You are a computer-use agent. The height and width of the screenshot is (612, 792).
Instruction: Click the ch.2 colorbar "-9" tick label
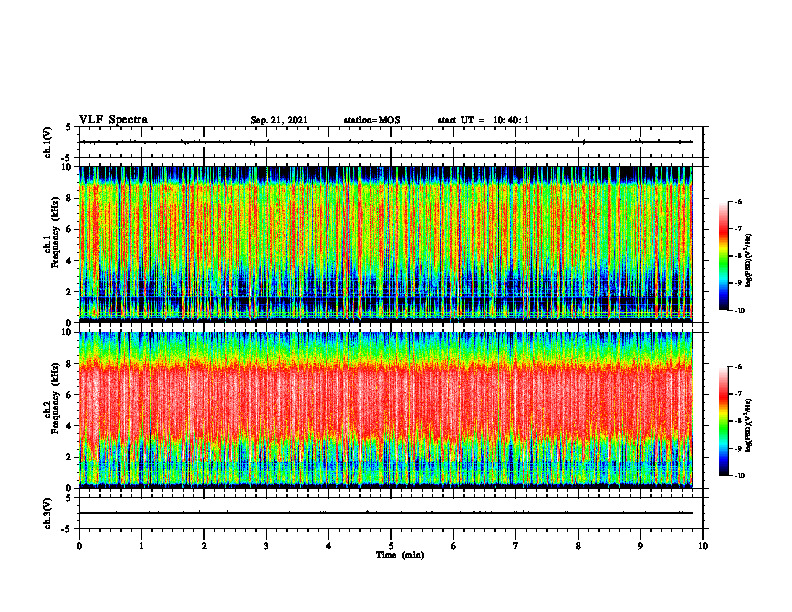click(738, 448)
